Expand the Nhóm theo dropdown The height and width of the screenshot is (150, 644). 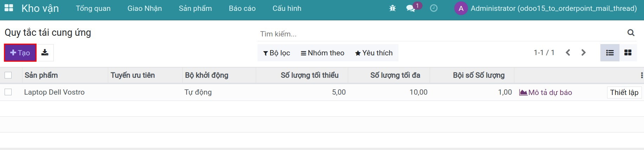point(323,53)
